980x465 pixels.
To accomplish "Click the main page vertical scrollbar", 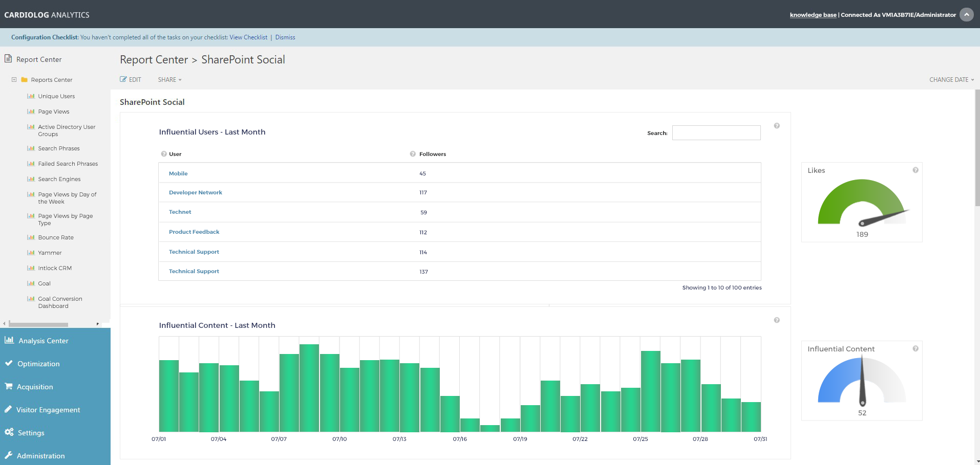I will click(x=977, y=148).
